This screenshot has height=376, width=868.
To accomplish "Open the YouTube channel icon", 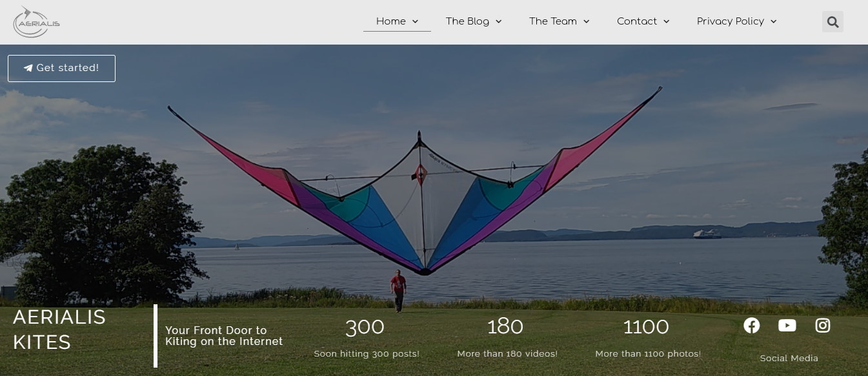I will [x=787, y=326].
